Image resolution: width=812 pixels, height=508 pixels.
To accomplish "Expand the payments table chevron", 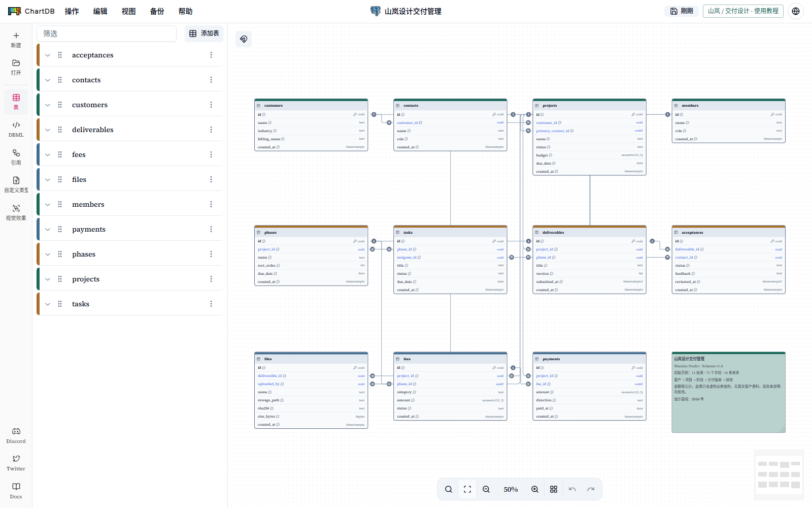I will tap(48, 229).
